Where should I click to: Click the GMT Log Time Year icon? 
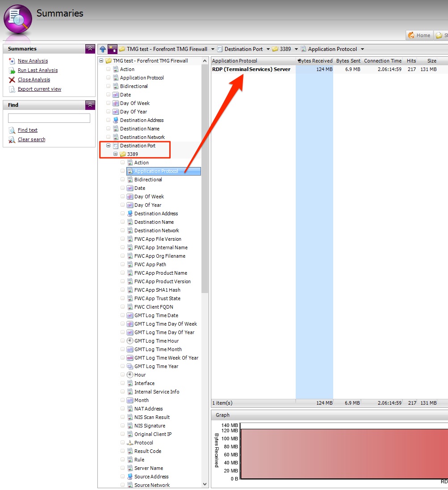click(x=130, y=366)
